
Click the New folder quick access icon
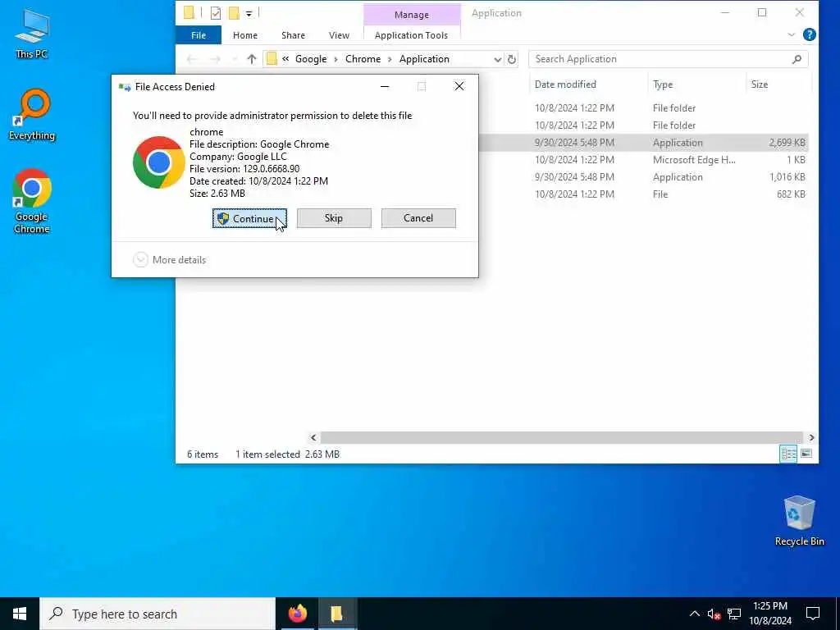pos(234,13)
